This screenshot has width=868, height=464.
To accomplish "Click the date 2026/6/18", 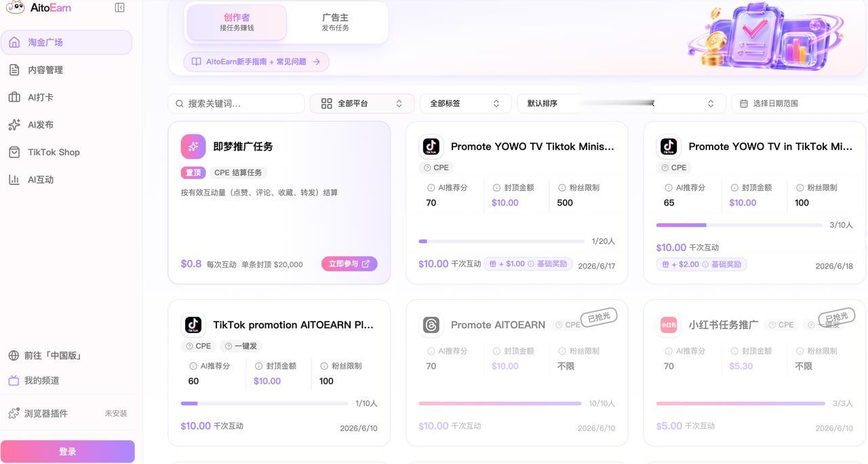I will [x=834, y=266].
